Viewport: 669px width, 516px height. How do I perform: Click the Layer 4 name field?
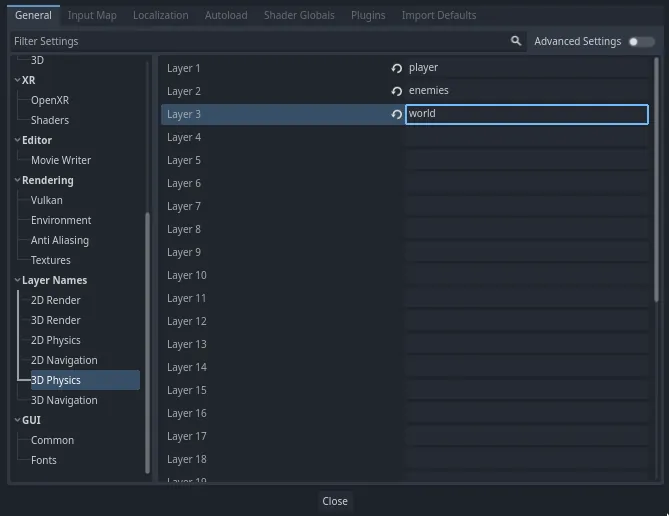pyautogui.click(x=526, y=137)
